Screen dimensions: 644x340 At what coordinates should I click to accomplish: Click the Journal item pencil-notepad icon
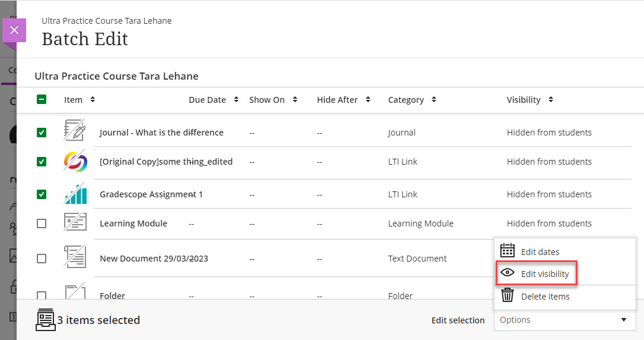pos(75,130)
